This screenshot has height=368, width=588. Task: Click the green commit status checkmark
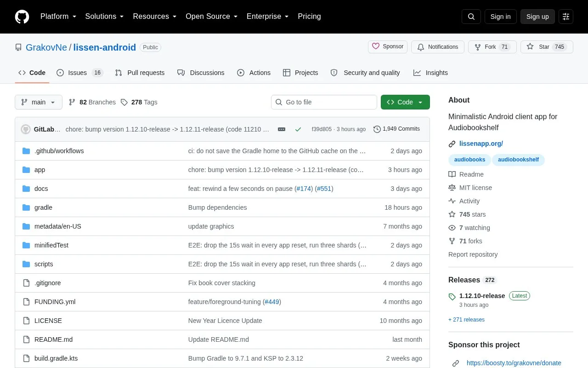(298, 129)
